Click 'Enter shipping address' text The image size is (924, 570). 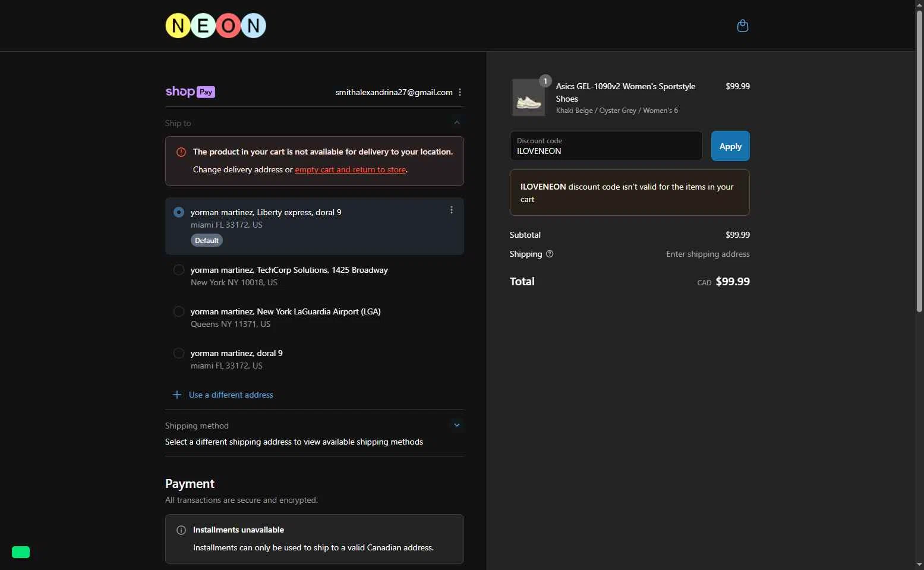(x=708, y=254)
